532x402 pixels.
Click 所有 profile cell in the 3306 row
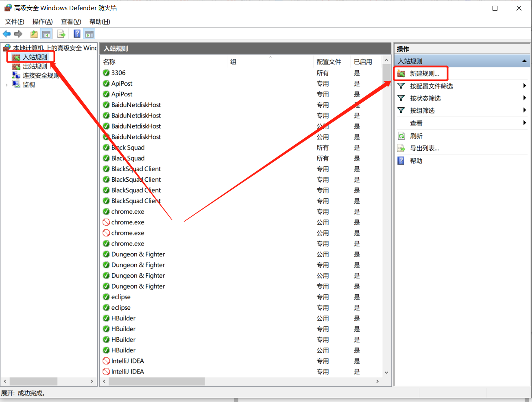point(323,73)
